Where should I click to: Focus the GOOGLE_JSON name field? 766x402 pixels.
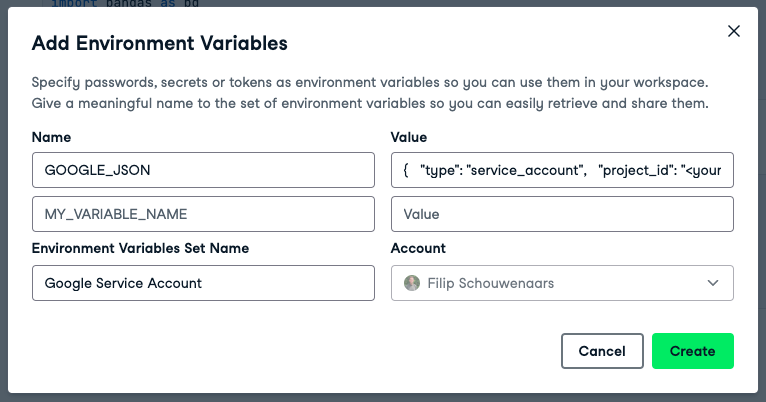click(x=203, y=170)
